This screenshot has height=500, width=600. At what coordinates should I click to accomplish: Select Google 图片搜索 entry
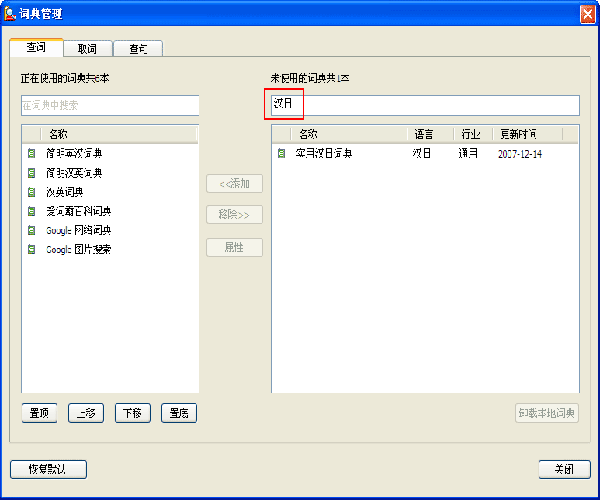[79, 249]
